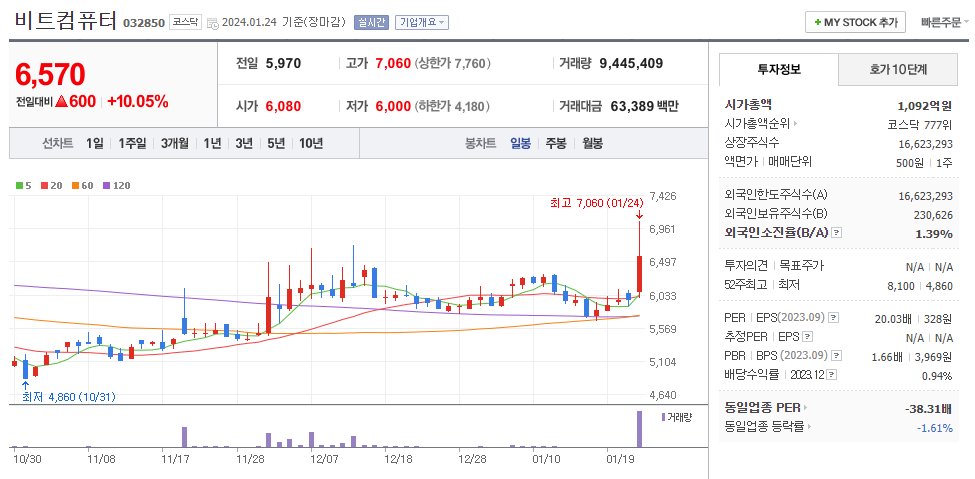Viewport: 975px width, 479px height.
Task: Click the orange 60-day average legend marker
Action: [75, 185]
